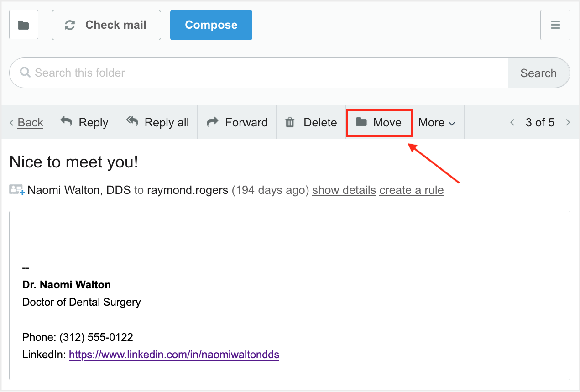Click the trash icon on the Delete button
This screenshot has height=392, width=580.
[x=290, y=122]
